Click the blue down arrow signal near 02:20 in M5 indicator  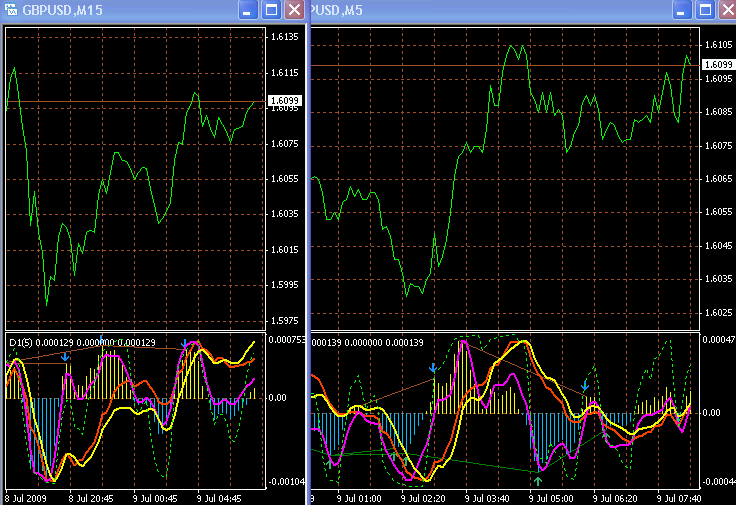tap(433, 367)
